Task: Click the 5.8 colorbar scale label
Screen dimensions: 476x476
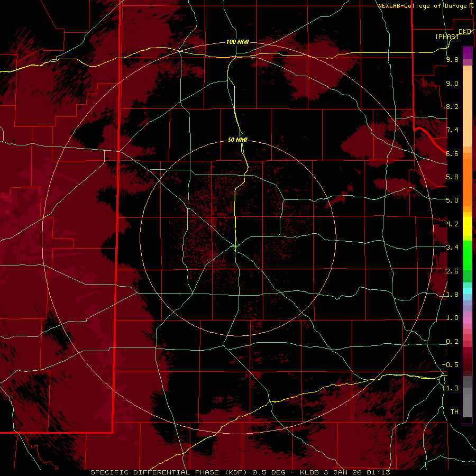Action: [452, 177]
